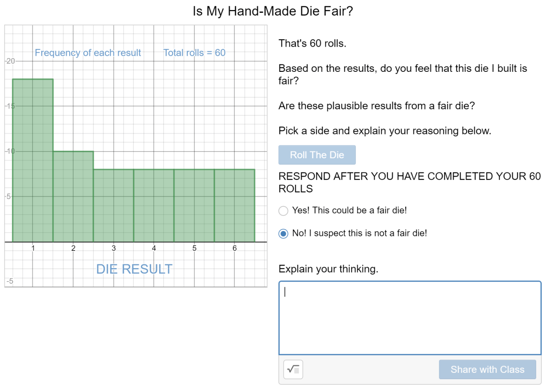Select 'Yes! This could be a fair die!'
Screen dimensions: 549x392
[x=283, y=210]
